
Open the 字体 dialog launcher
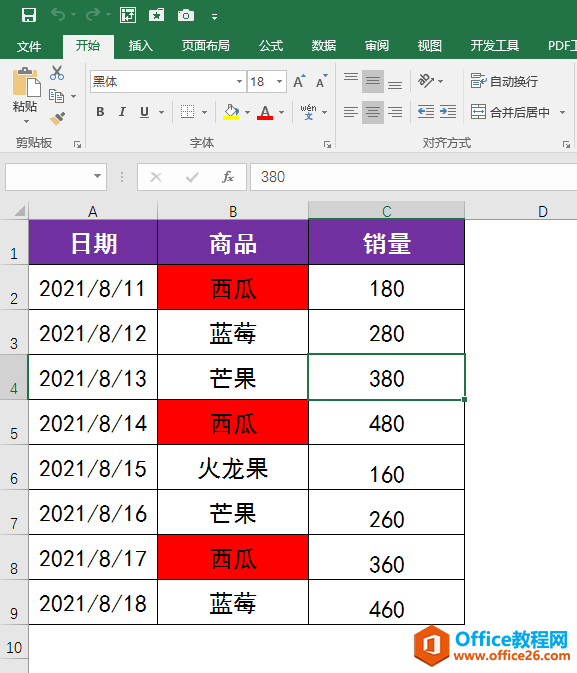point(328,145)
